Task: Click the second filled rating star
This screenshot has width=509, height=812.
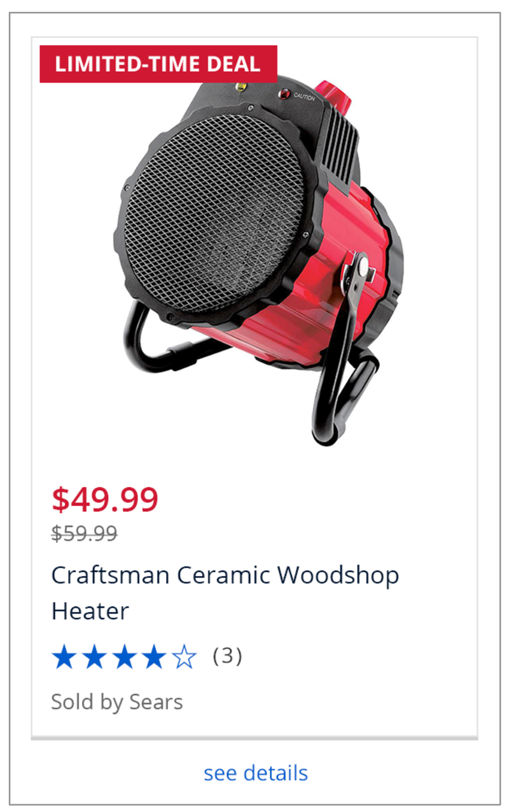Action: 94,657
